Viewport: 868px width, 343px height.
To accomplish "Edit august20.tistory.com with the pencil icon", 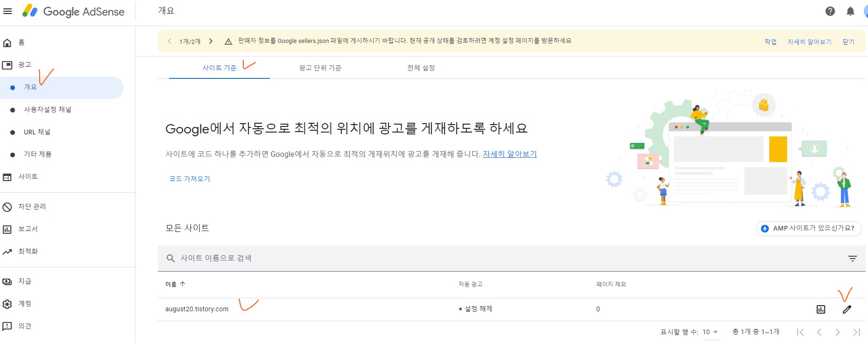I will coord(847,309).
